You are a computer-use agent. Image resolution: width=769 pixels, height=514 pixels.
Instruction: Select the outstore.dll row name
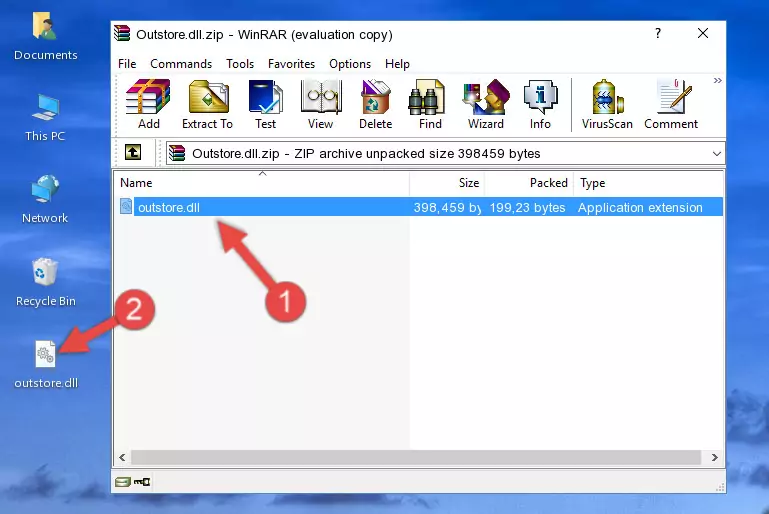click(x=169, y=207)
